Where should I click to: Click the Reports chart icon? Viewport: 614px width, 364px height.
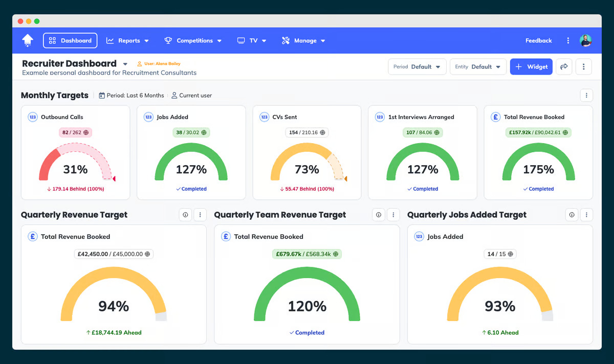click(110, 40)
